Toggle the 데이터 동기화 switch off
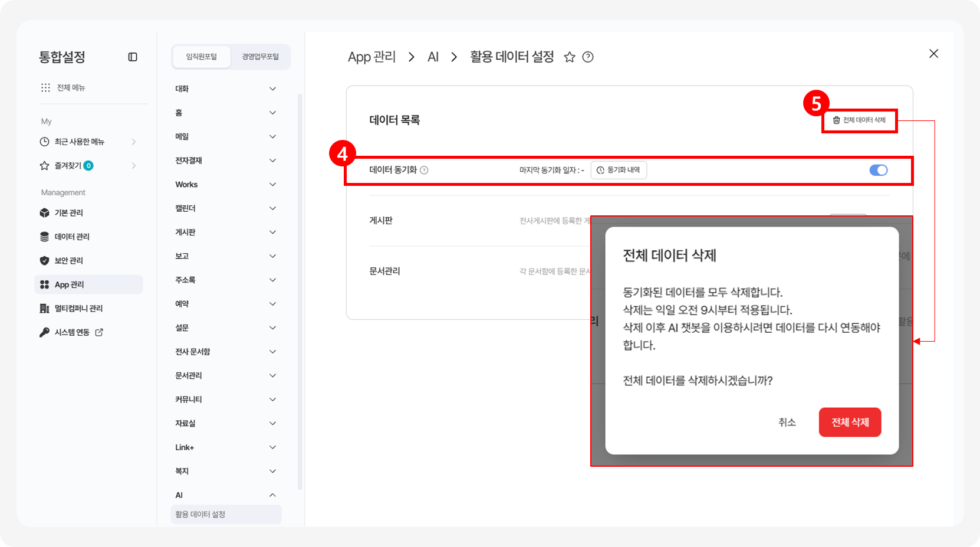Image resolution: width=980 pixels, height=547 pixels. (x=878, y=171)
